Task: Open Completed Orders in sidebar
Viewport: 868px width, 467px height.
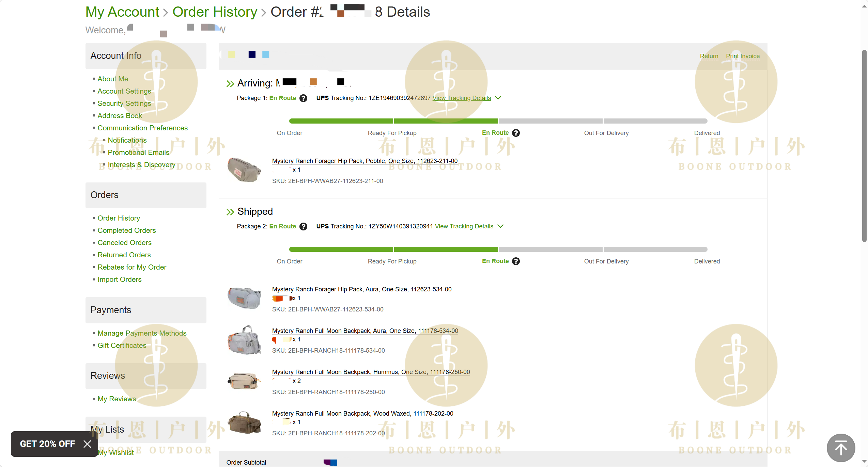Action: (x=127, y=230)
